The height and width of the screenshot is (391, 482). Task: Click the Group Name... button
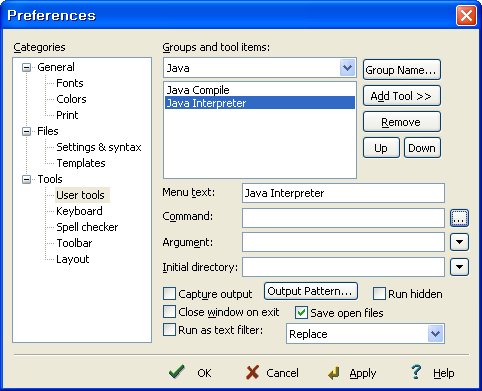[x=402, y=70]
